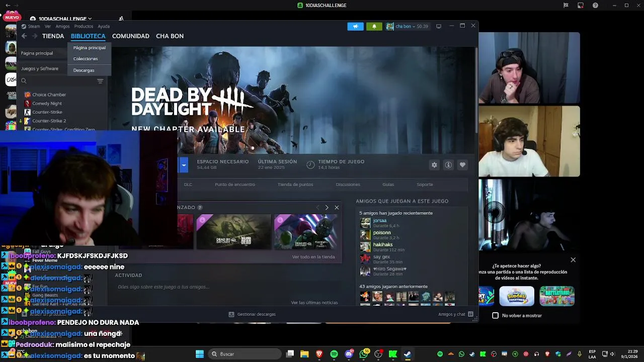Open Spotify from the taskbar
The width and height of the screenshot is (644, 362).
pos(334,354)
